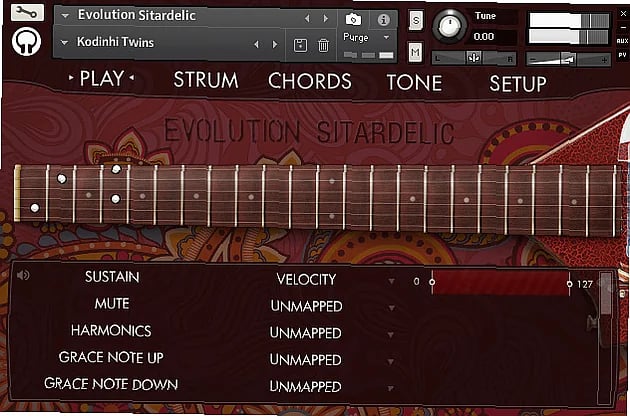Open the MUTE mapping dropdown arrow
Viewport: 630px width, 416px height.
pos(391,308)
